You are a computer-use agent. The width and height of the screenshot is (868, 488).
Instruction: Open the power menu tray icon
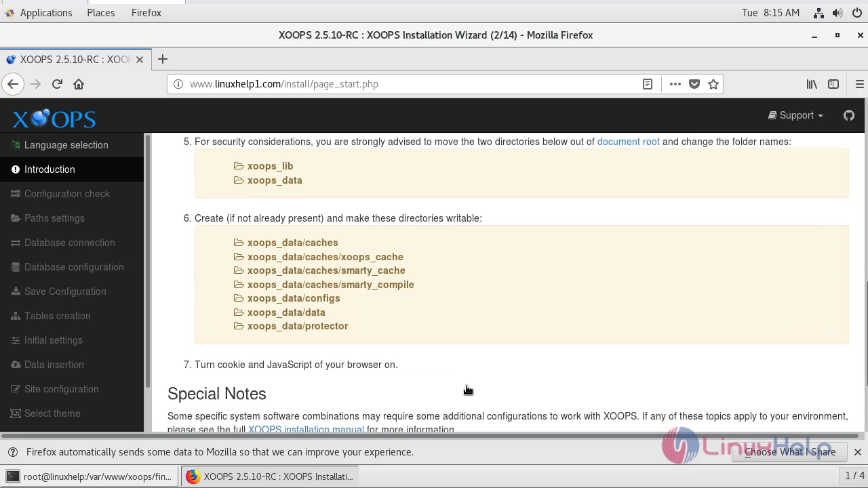tap(856, 13)
